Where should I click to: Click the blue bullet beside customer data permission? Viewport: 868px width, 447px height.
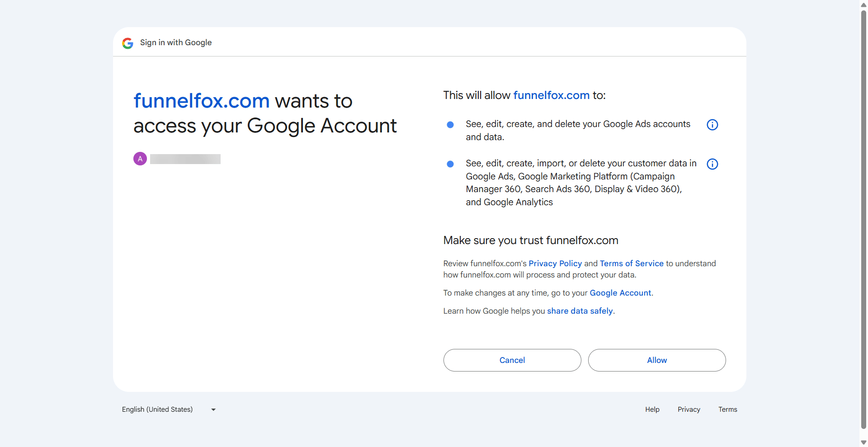pos(450,164)
